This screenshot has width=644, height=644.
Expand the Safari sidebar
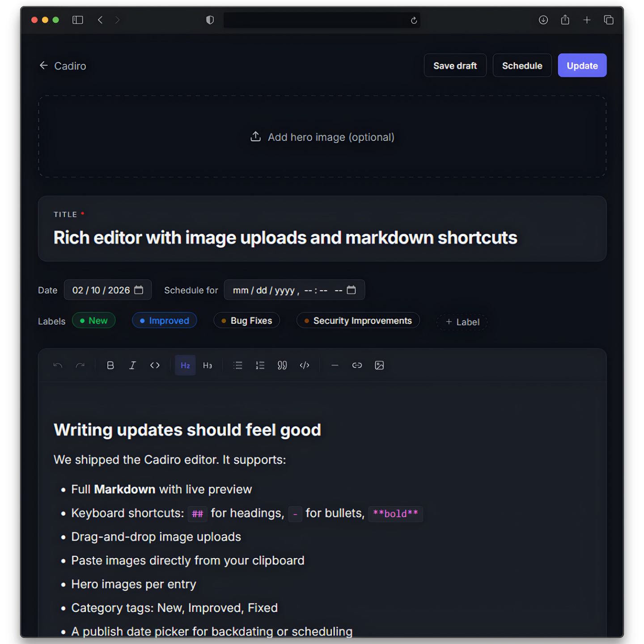tap(77, 20)
